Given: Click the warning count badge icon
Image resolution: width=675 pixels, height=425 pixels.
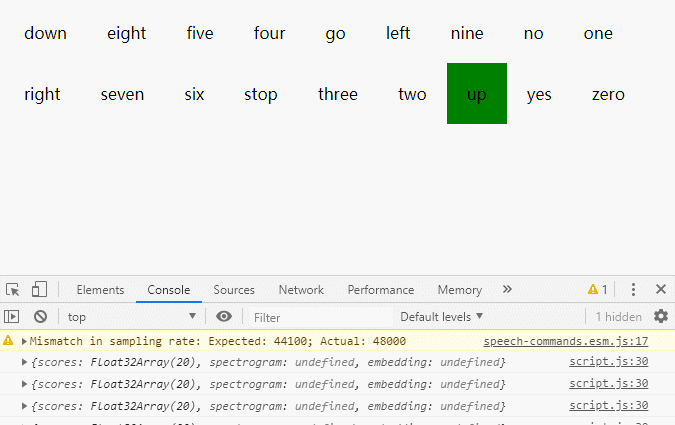Looking at the screenshot, I should point(597,290).
